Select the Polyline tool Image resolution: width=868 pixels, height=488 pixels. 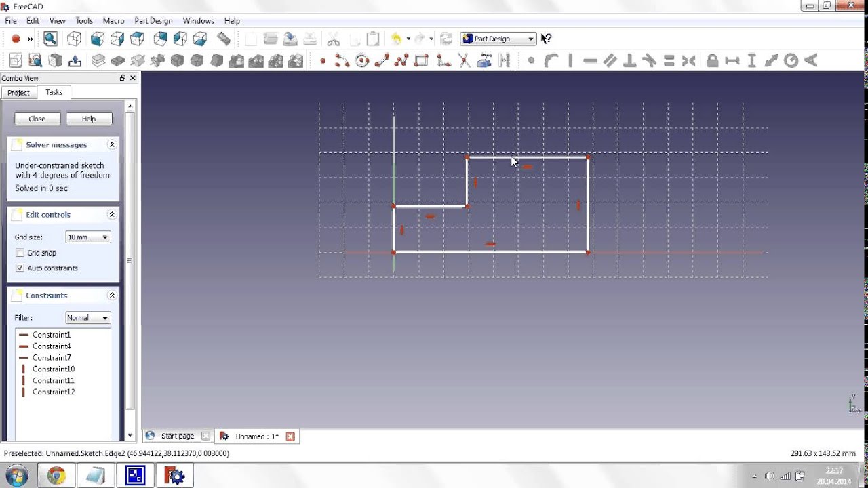(401, 61)
